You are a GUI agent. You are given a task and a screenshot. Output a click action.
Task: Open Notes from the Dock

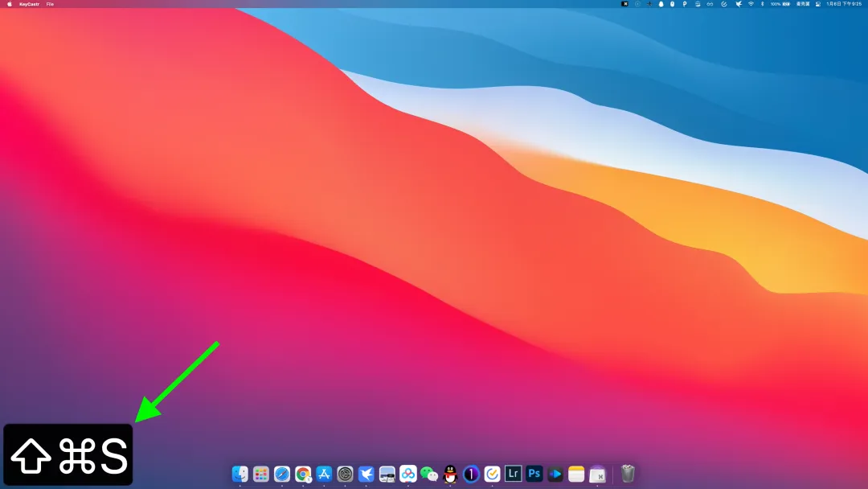tap(576, 474)
